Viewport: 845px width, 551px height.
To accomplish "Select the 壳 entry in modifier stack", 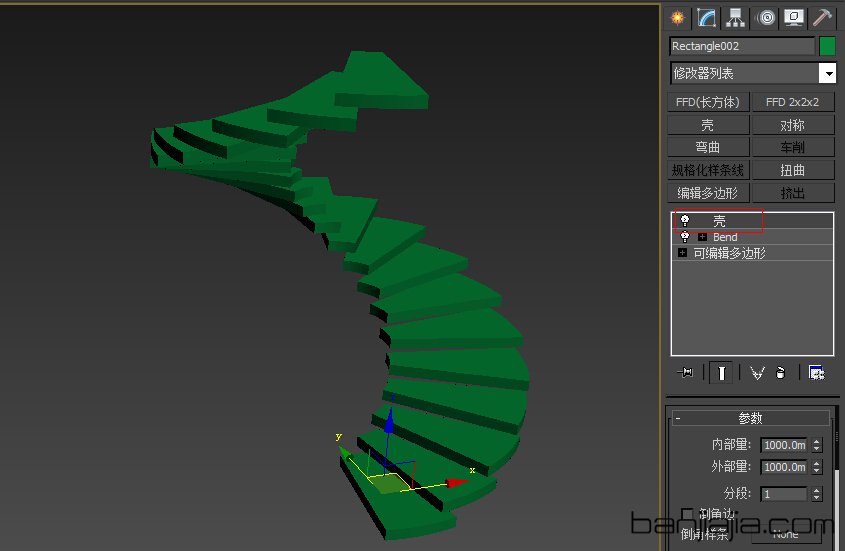I will pos(752,221).
